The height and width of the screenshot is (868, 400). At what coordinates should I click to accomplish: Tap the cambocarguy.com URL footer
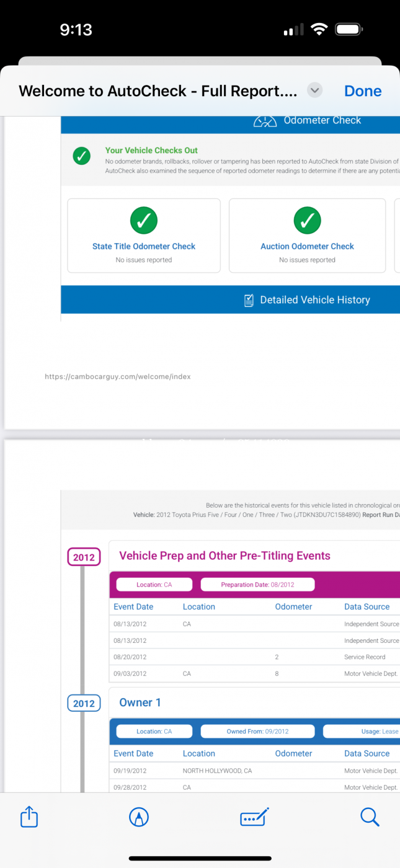point(118,376)
